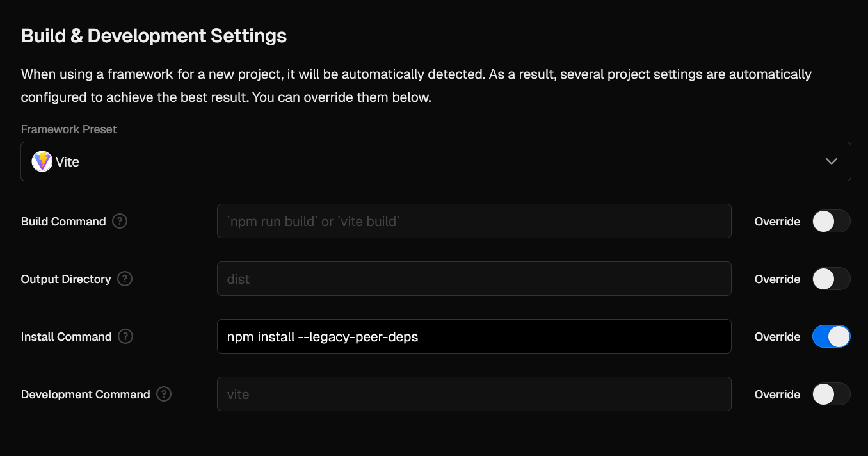868x456 pixels.
Task: Click the Build Command input field
Action: point(474,221)
